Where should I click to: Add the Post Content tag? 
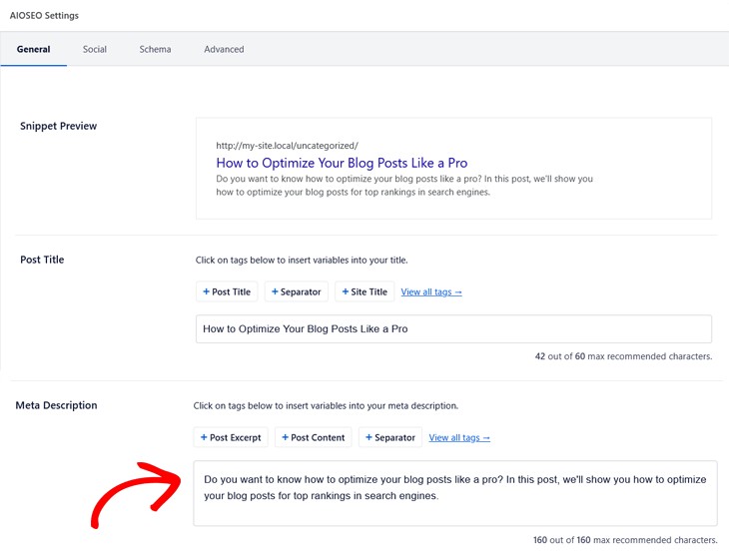[314, 437]
